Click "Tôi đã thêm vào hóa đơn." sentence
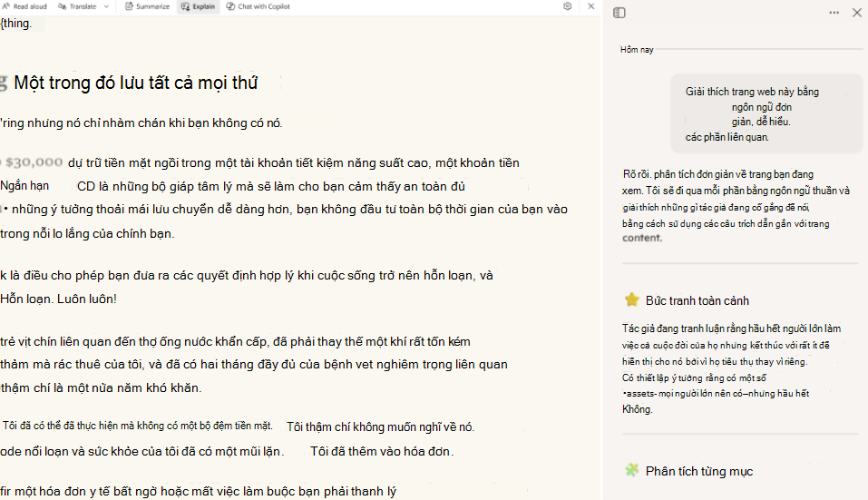 pyautogui.click(x=382, y=451)
